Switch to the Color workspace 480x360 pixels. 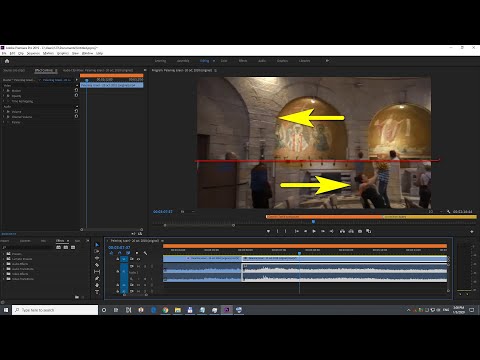click(x=224, y=61)
